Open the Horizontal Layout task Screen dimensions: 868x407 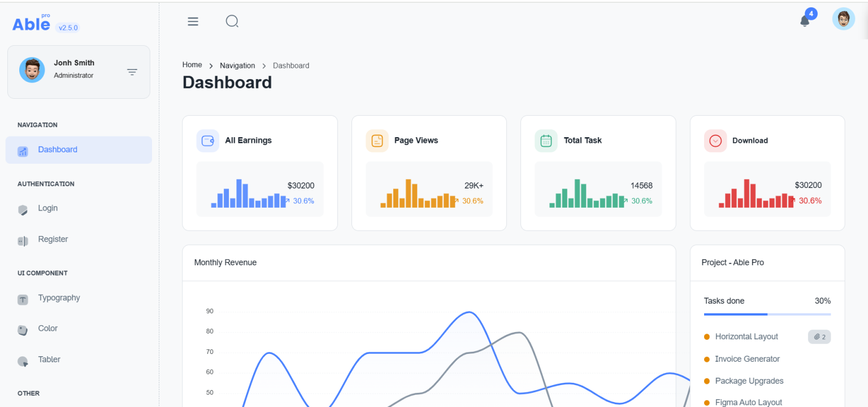click(x=747, y=336)
